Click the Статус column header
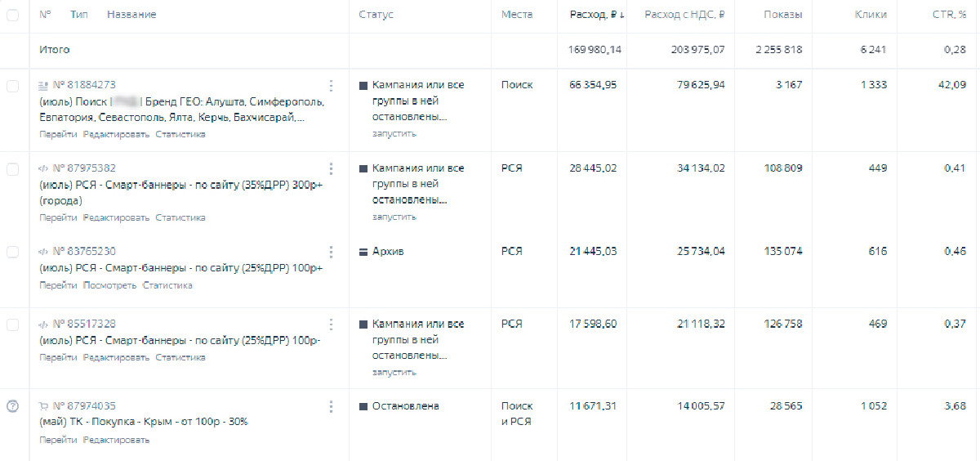Image resolution: width=980 pixels, height=461 pixels. click(376, 15)
